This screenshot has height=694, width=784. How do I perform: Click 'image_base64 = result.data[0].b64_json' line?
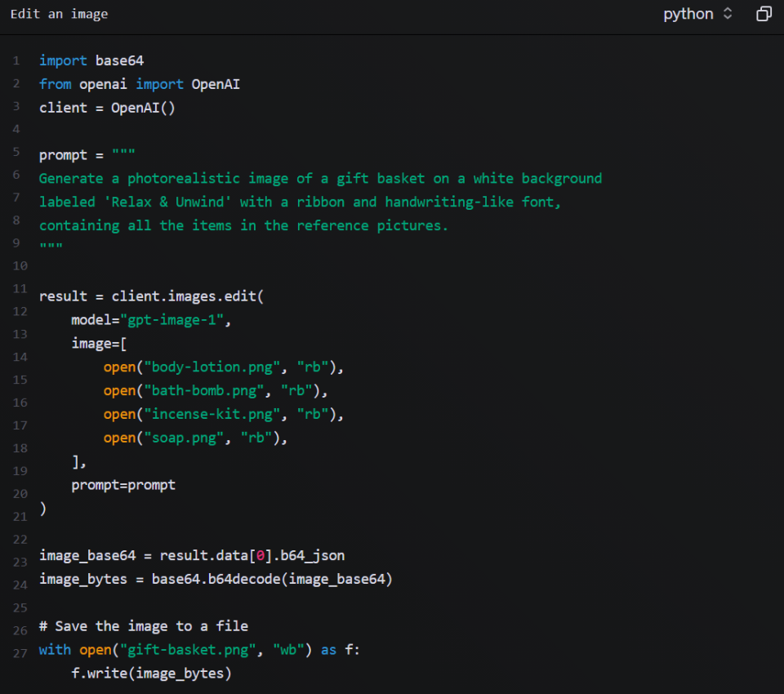(x=192, y=555)
